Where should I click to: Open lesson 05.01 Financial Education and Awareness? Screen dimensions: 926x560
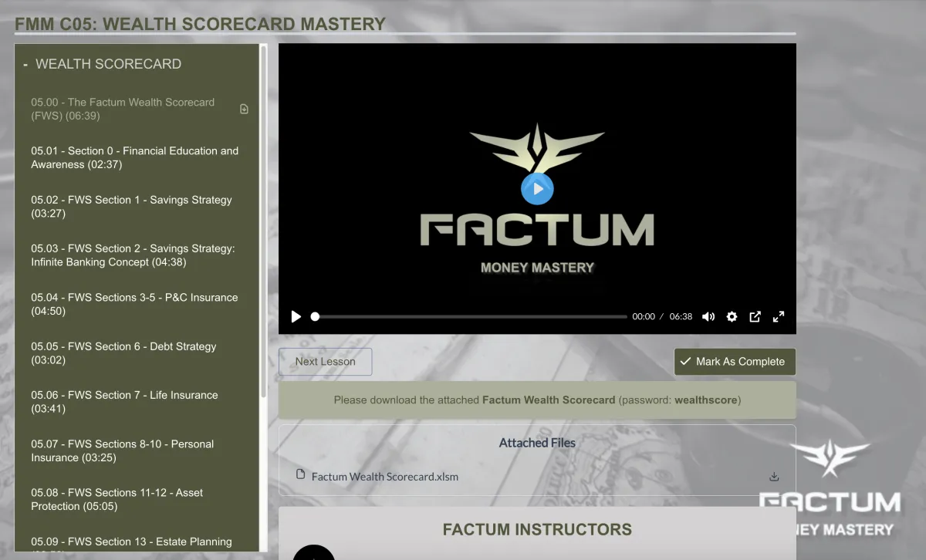click(x=135, y=157)
